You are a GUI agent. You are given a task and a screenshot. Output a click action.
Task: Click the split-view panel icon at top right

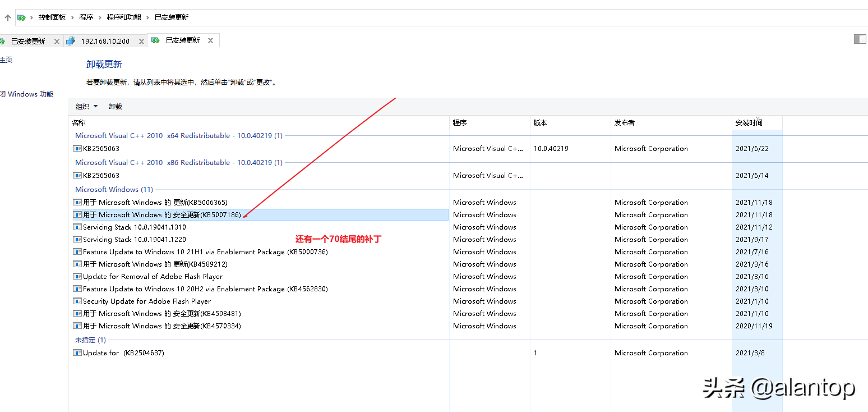tap(860, 39)
